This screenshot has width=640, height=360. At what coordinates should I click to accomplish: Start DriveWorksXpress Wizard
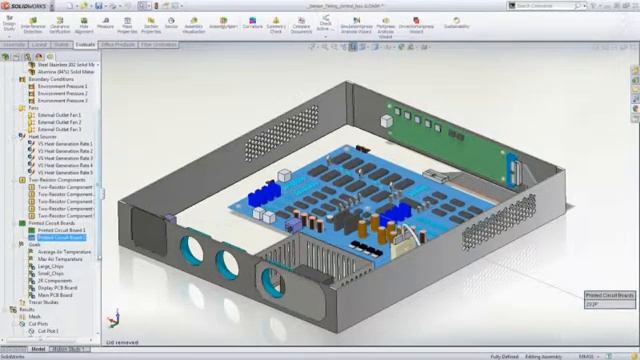(416, 25)
